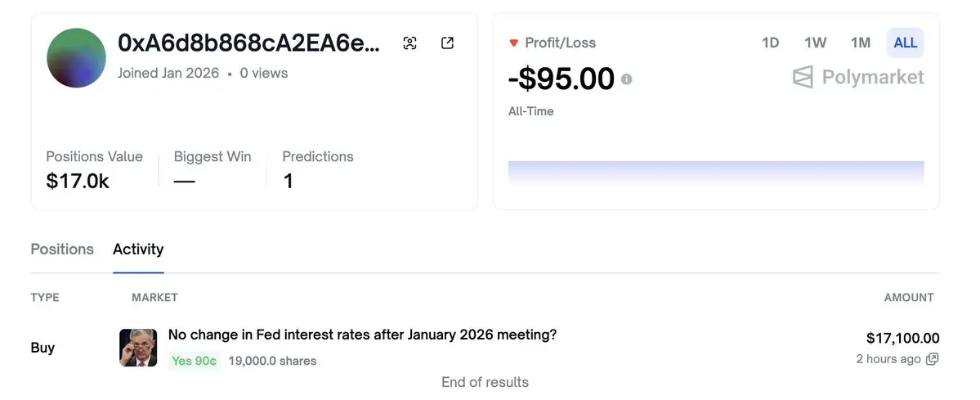This screenshot has width=980, height=400.
Task: Open the Fed interest rates market link
Action: 362,335
